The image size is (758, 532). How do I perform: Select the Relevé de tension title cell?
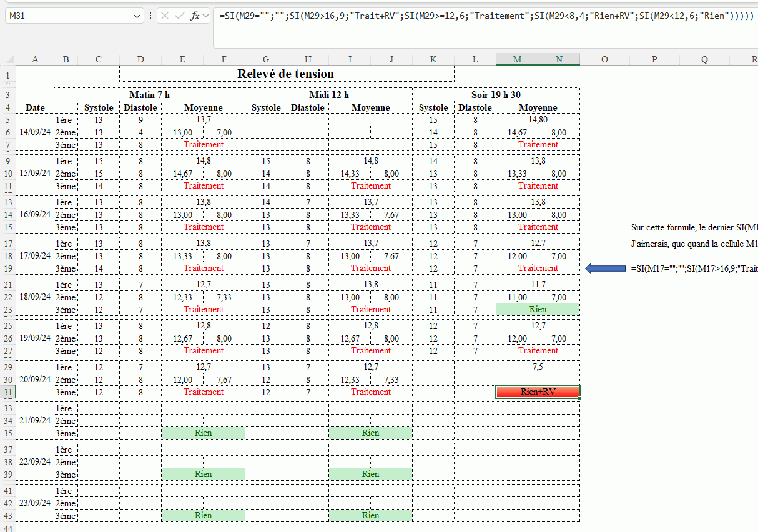(287, 74)
